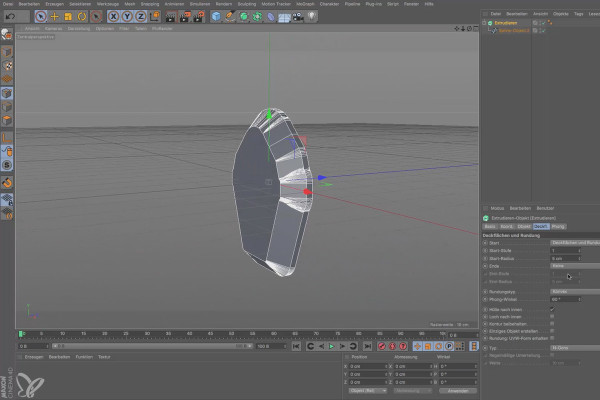Click the Start-Stufe stepper arrows

pos(579,251)
